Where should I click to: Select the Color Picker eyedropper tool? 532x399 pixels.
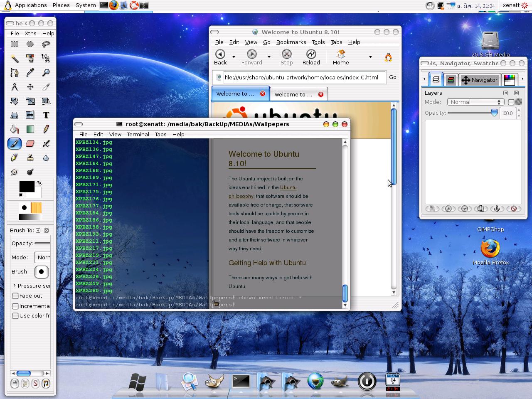tap(30, 73)
